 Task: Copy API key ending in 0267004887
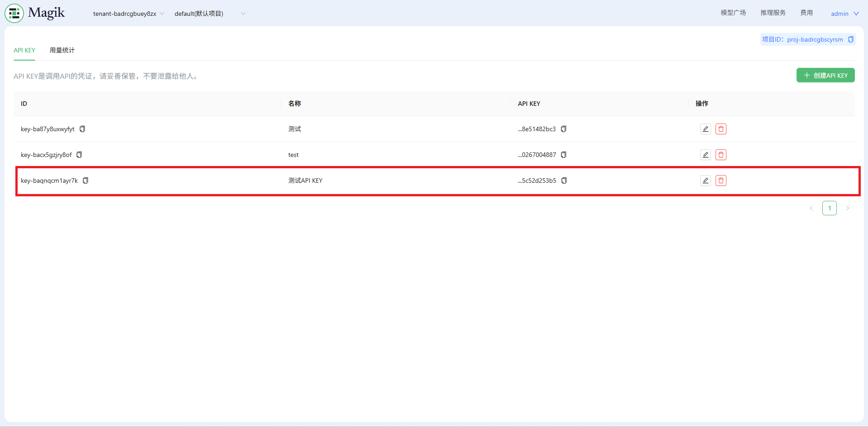point(564,155)
